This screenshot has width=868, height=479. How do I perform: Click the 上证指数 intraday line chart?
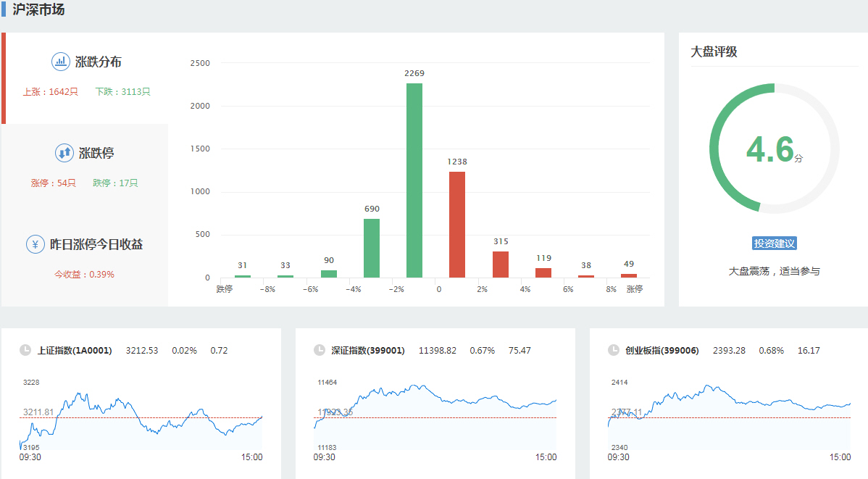141,417
